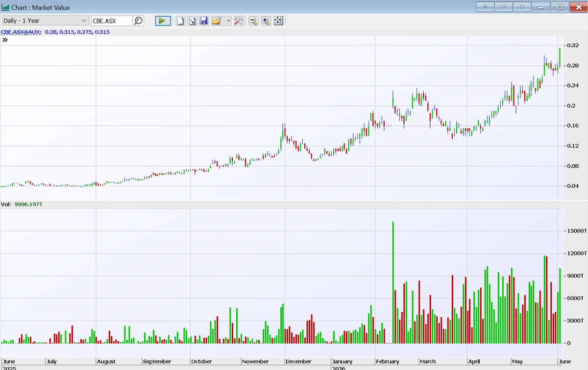Click the CBE.ASX symbol input field
The height and width of the screenshot is (370, 588).
tap(112, 21)
